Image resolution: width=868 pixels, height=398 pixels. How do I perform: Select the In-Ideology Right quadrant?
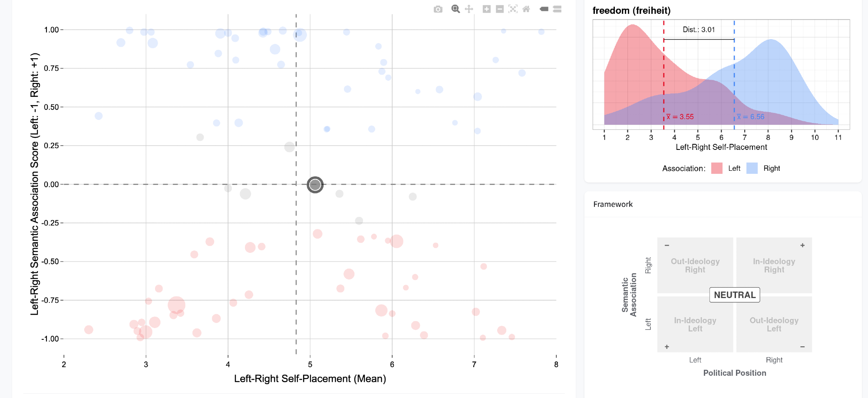pyautogui.click(x=774, y=265)
